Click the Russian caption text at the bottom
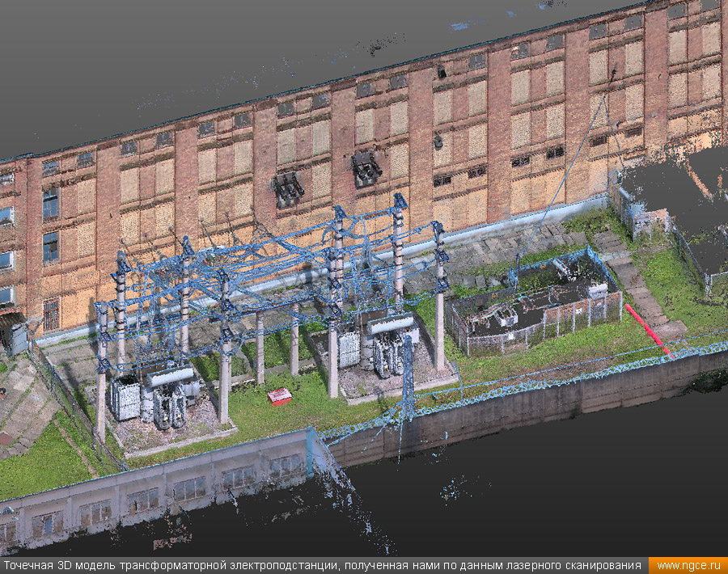The width and height of the screenshot is (728, 574). [324, 565]
